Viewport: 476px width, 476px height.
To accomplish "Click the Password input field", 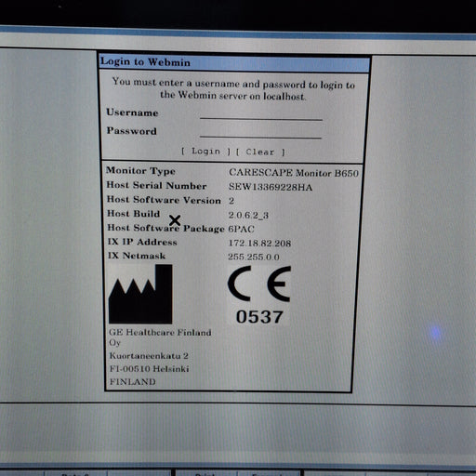I will click(260, 132).
